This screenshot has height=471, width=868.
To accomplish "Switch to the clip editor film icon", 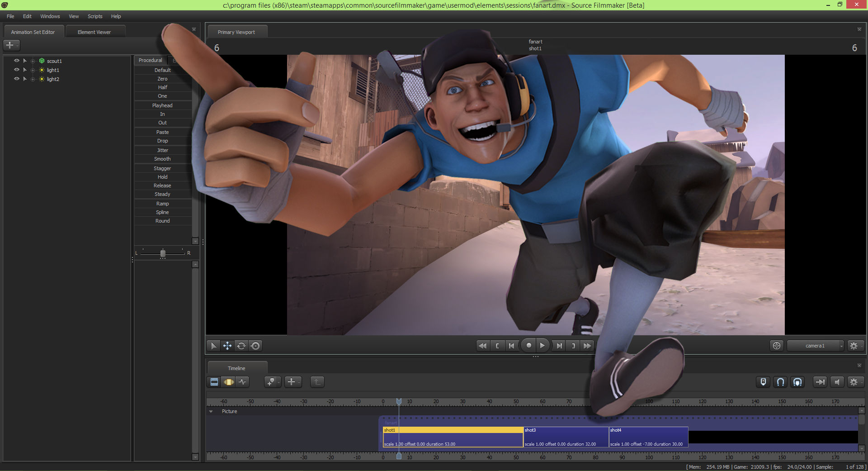I will (x=214, y=382).
